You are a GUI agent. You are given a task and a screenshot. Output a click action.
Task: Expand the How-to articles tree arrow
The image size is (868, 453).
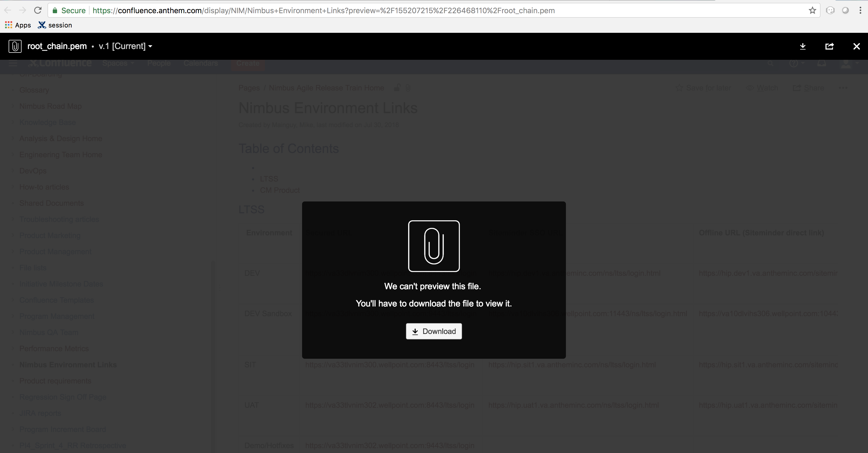tap(13, 187)
